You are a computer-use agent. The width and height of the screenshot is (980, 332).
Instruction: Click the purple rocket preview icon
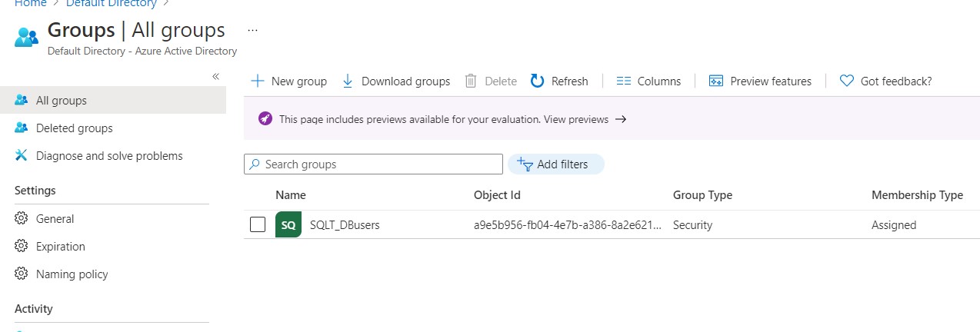[265, 119]
